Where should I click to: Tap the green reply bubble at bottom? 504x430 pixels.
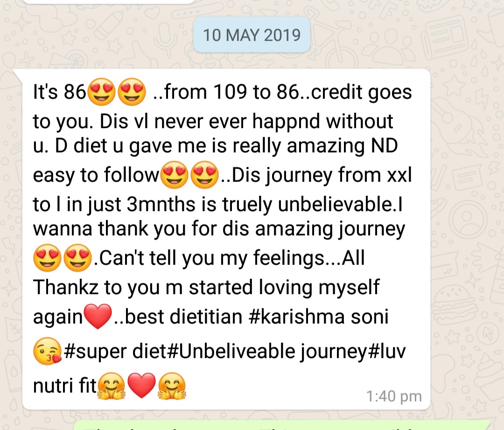(282, 425)
